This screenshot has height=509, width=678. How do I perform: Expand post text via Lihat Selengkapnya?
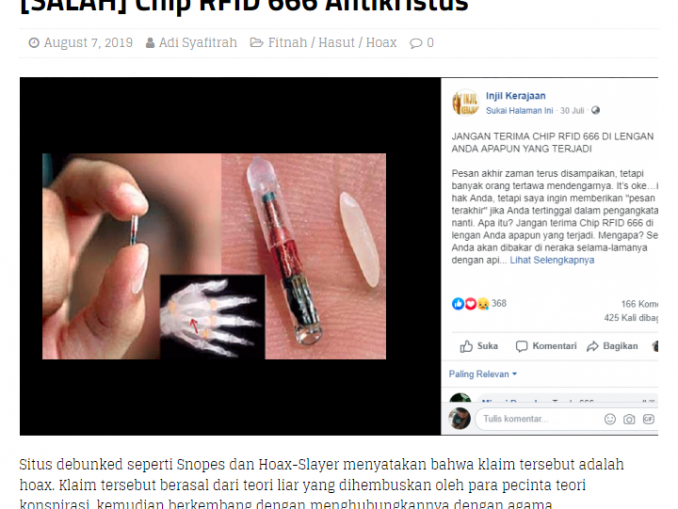tap(552, 260)
